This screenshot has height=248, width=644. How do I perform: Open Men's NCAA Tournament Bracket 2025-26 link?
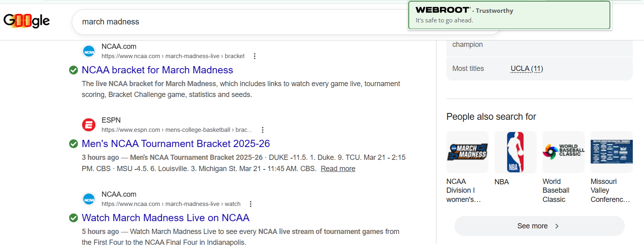point(176,144)
